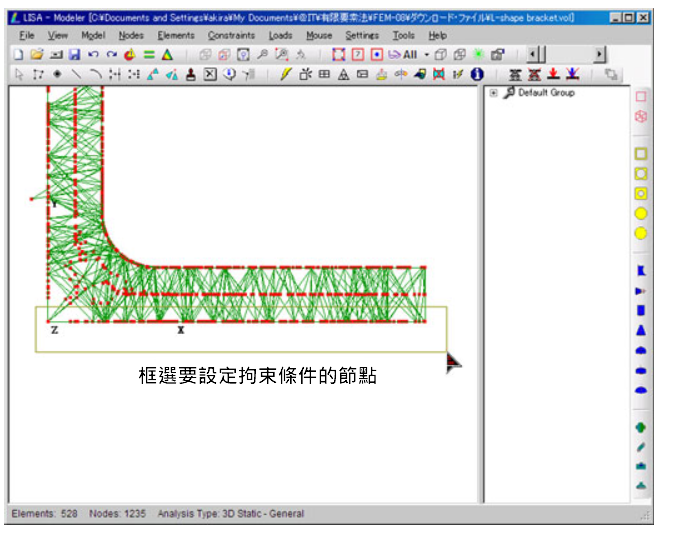The height and width of the screenshot is (533, 676).
Task: Click the yellow lightning bolt icon
Action: 285,75
